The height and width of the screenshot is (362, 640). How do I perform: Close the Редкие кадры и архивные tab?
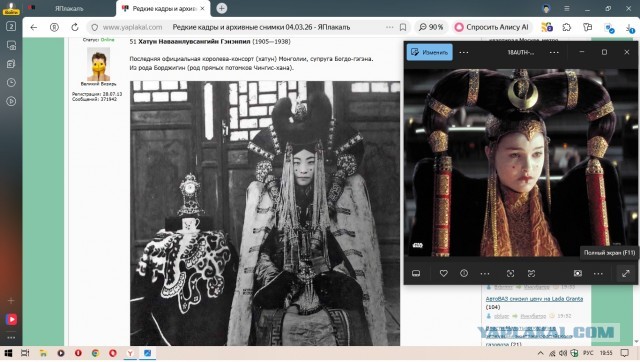click(202, 8)
